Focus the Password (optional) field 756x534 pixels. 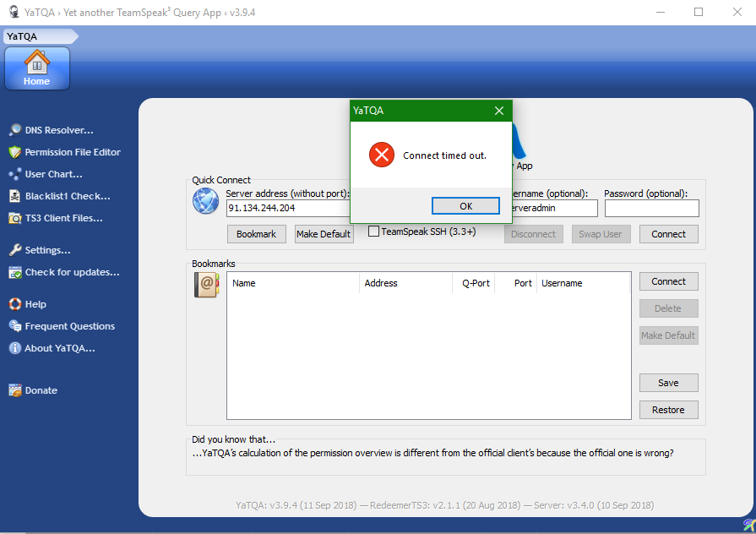pyautogui.click(x=652, y=208)
